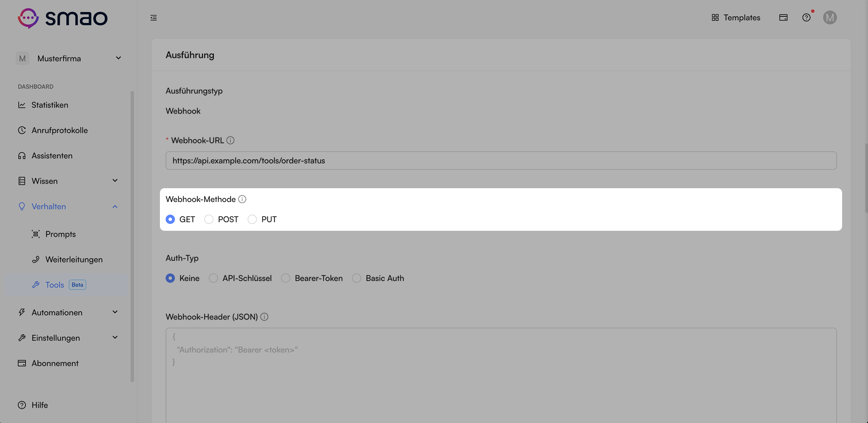This screenshot has width=868, height=423.
Task: Click the Webhook execution type value
Action: [183, 111]
